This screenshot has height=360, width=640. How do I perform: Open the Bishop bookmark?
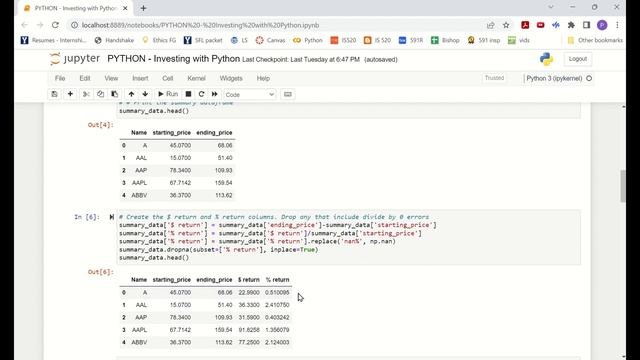[x=445, y=40]
